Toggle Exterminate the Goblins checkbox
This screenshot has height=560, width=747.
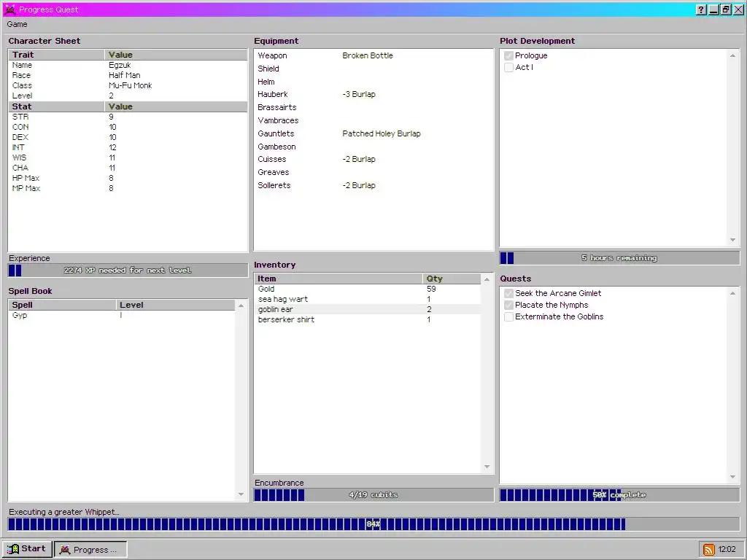point(508,316)
